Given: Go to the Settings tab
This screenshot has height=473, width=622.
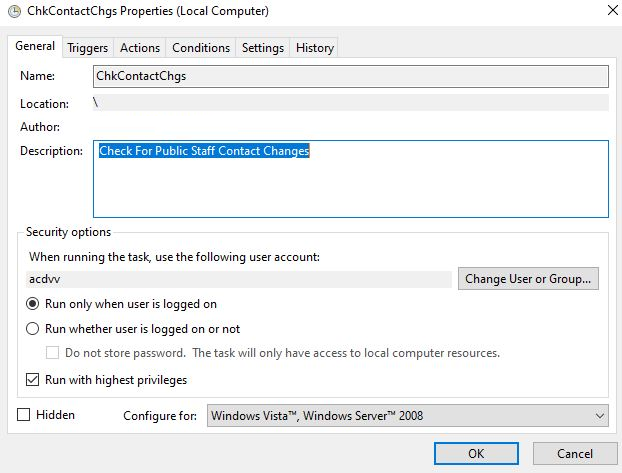Looking at the screenshot, I should coord(263,48).
